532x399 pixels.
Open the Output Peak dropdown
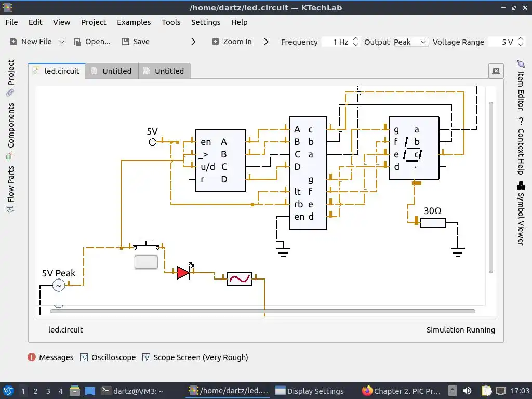pyautogui.click(x=410, y=42)
